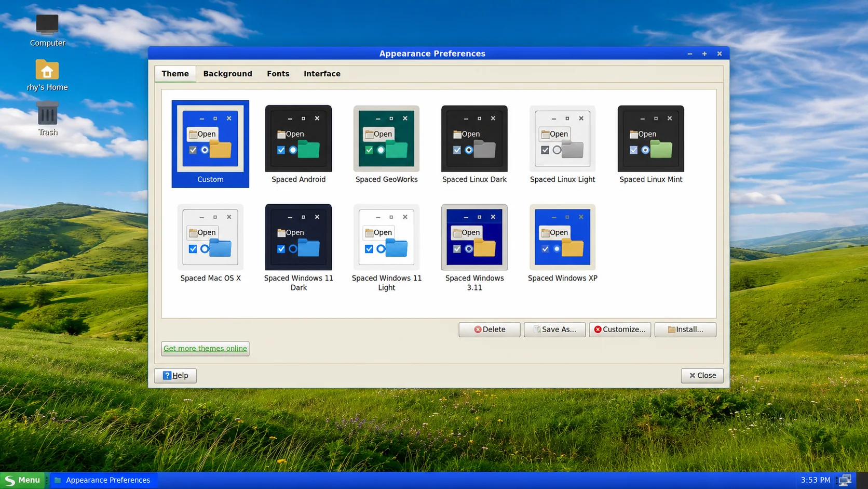Minimize the Appearance Preferences window
This screenshot has width=868, height=489.
point(690,54)
